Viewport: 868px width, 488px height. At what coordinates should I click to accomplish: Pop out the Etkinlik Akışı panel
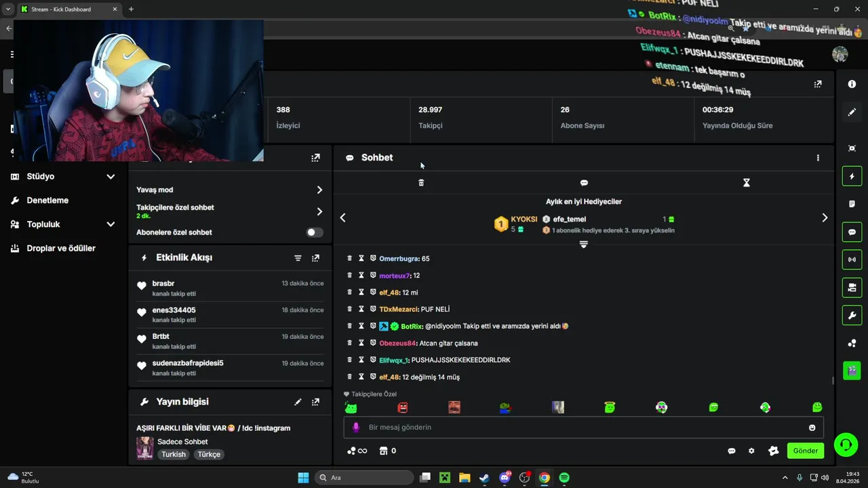[x=315, y=258]
